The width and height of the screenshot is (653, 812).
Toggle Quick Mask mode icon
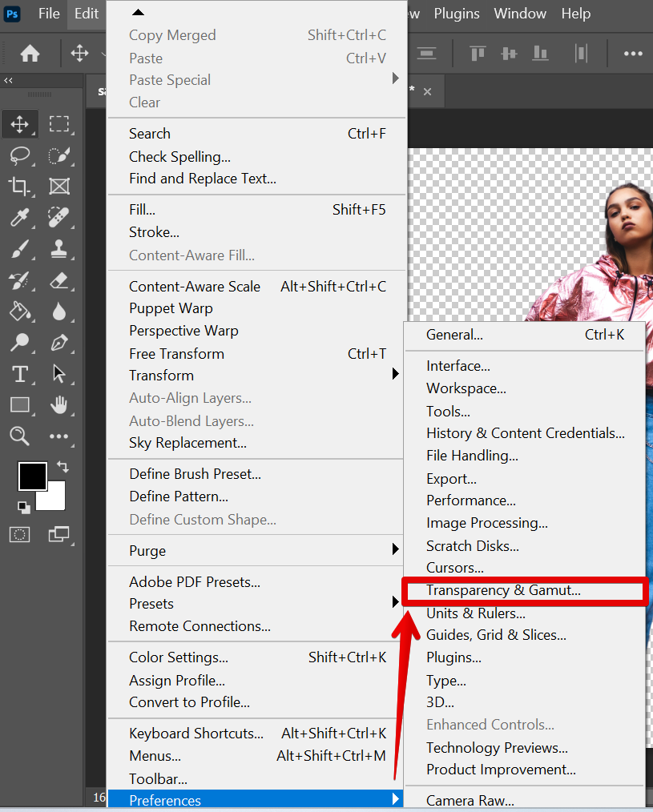[19, 534]
